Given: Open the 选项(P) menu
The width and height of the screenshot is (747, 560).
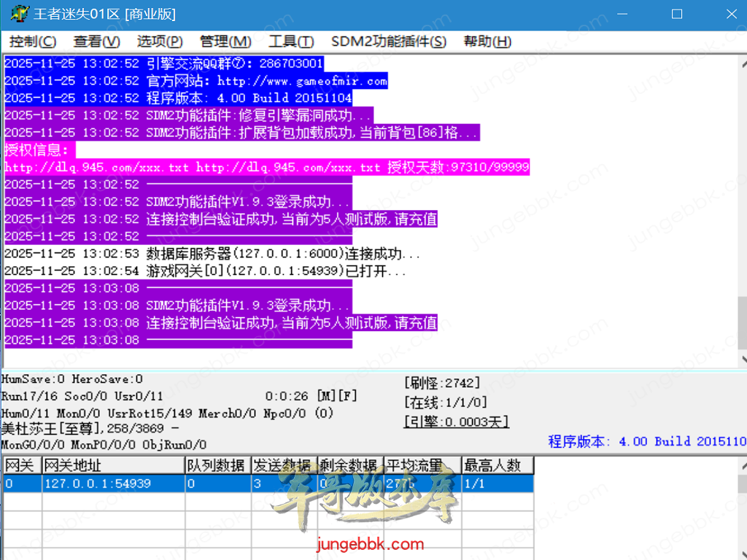Looking at the screenshot, I should click(160, 42).
